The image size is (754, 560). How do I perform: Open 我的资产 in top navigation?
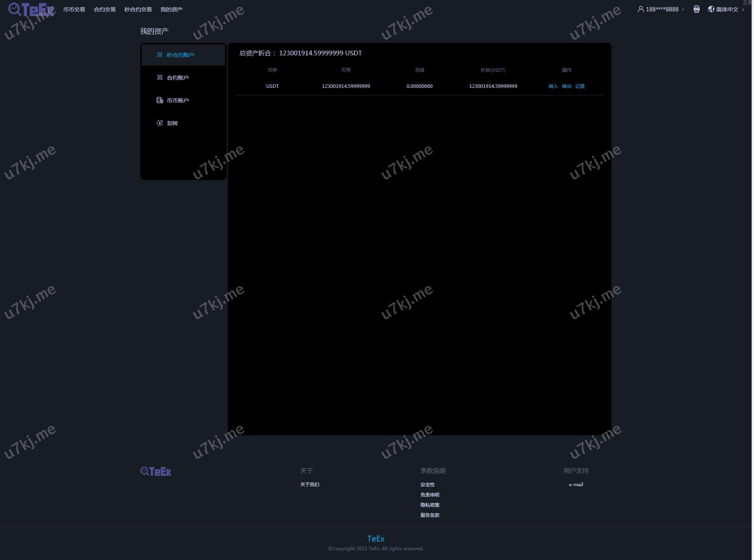pyautogui.click(x=171, y=9)
